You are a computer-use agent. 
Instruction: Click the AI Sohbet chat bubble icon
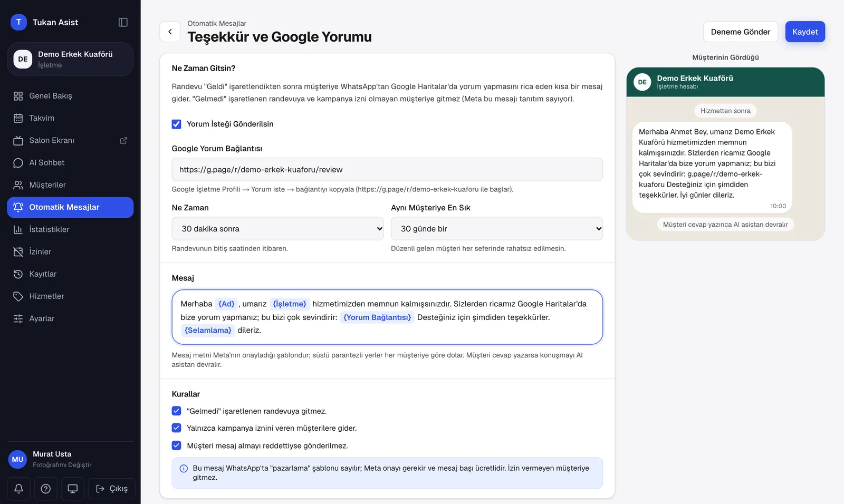point(18,163)
